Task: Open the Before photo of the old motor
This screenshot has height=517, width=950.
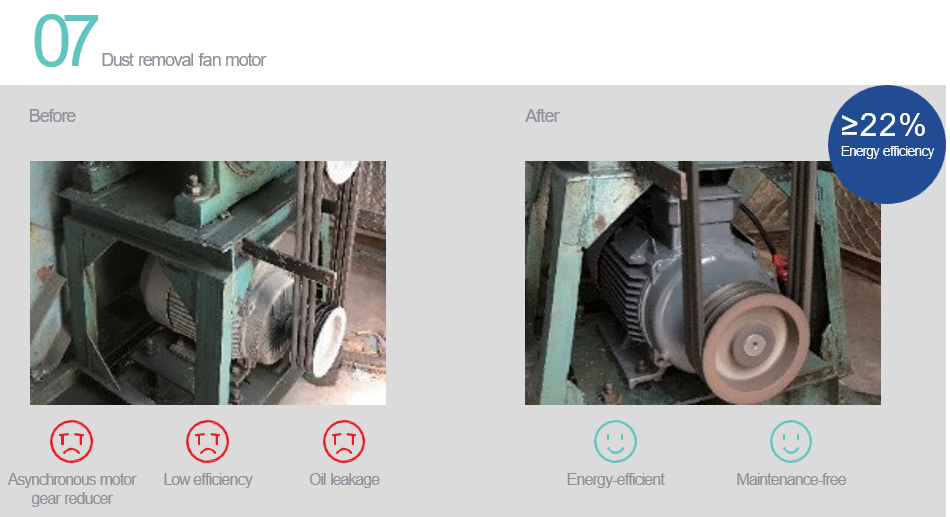Action: 208,282
